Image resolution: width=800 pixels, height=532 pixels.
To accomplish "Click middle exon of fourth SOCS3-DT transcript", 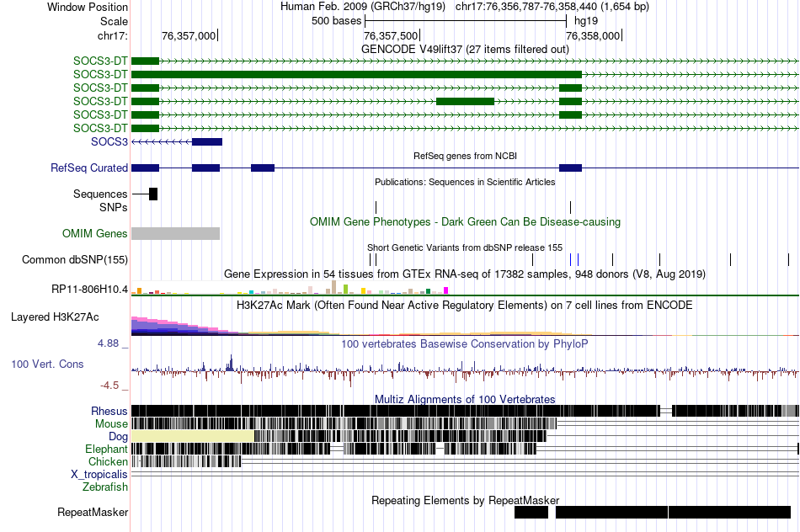I will pyautogui.click(x=466, y=102).
